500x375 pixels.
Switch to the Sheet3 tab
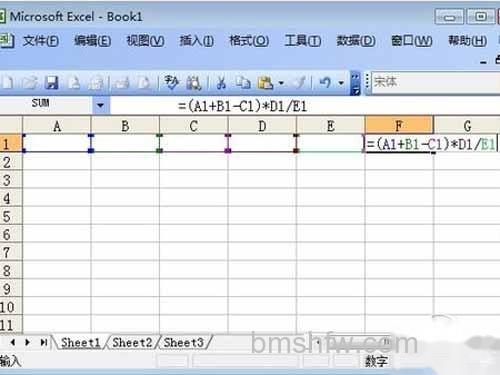pyautogui.click(x=183, y=343)
